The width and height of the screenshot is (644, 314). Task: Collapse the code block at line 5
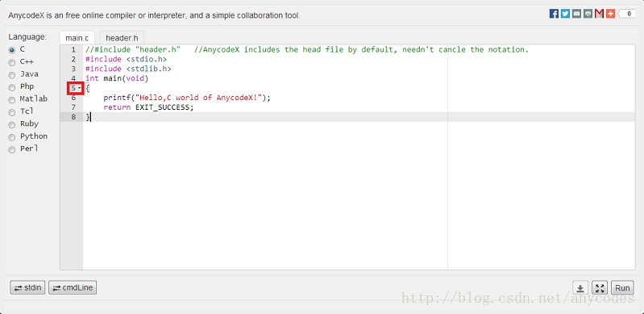(79, 88)
